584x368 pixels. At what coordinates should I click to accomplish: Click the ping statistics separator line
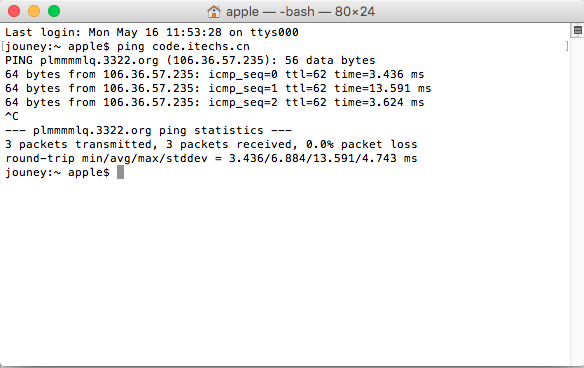(x=148, y=130)
